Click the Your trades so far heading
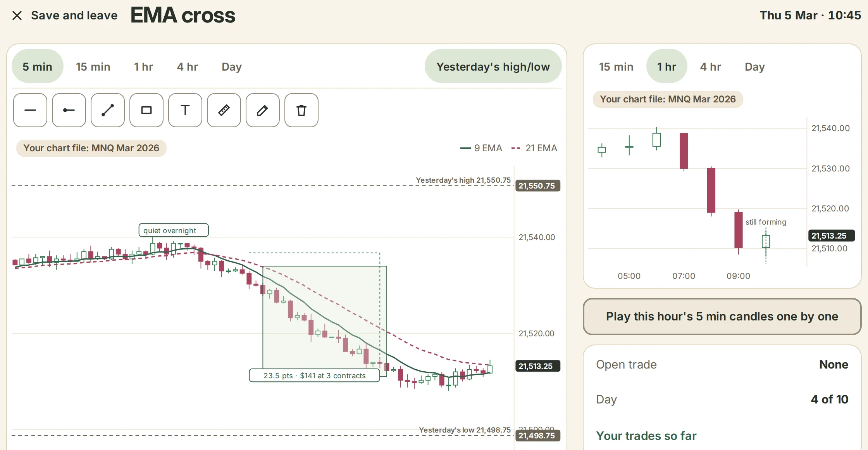 click(646, 436)
